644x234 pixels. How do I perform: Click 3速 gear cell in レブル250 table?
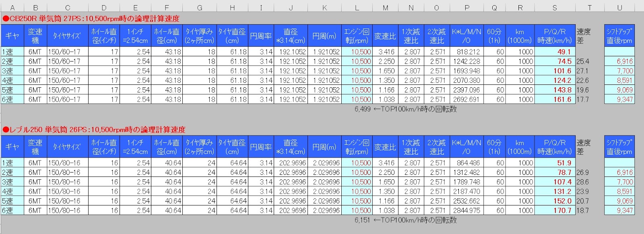12,182
